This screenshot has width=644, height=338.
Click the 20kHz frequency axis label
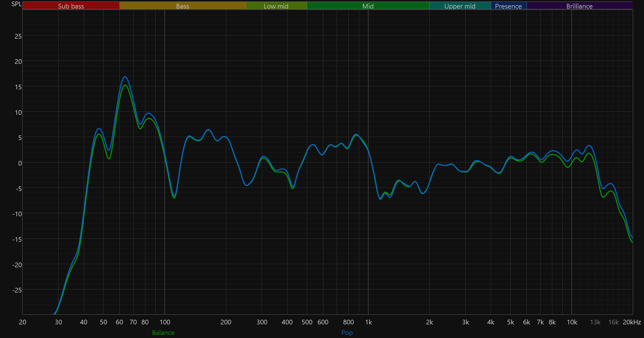632,322
